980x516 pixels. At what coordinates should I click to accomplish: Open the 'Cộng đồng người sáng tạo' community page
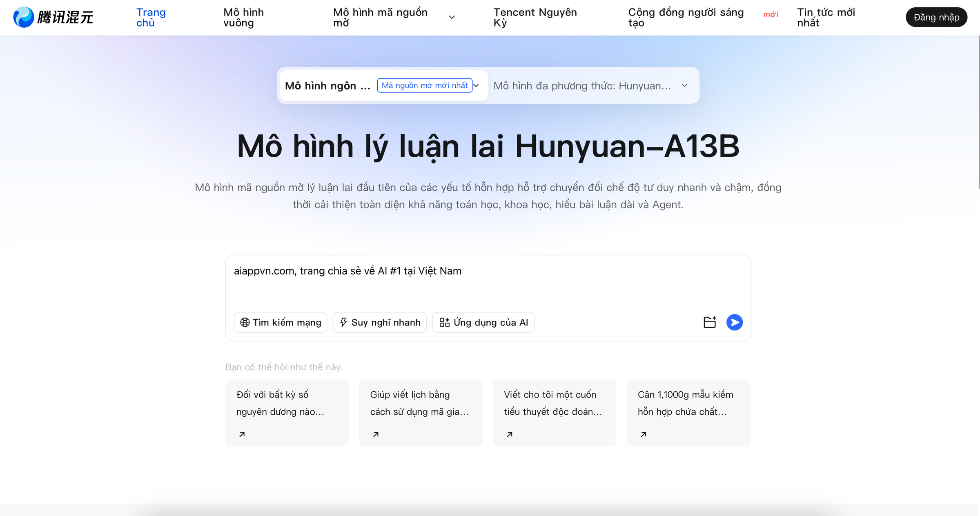tap(686, 17)
